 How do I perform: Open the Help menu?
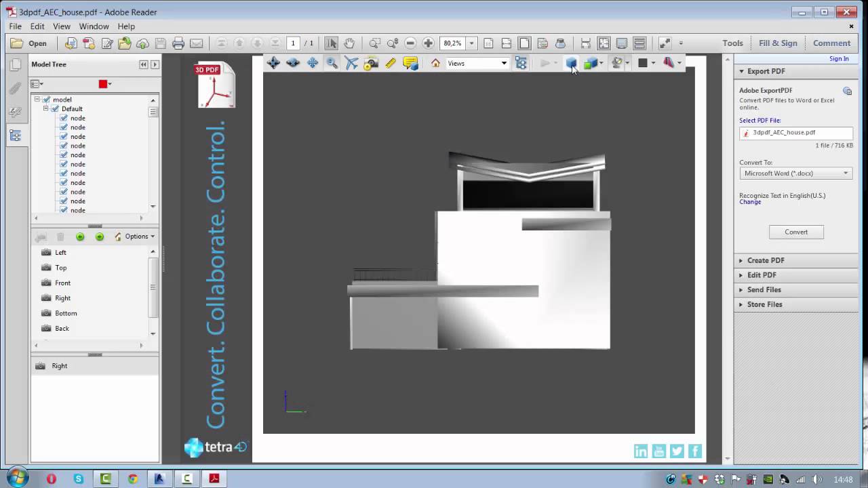point(127,26)
